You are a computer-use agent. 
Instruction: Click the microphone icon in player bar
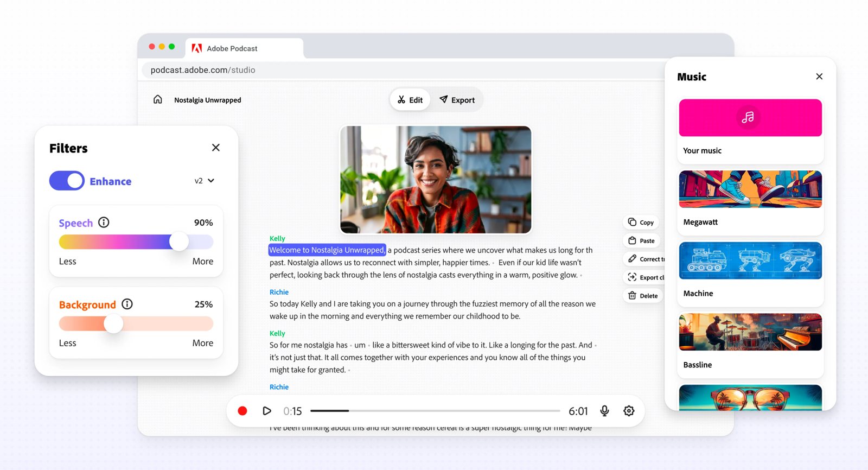pyautogui.click(x=604, y=411)
